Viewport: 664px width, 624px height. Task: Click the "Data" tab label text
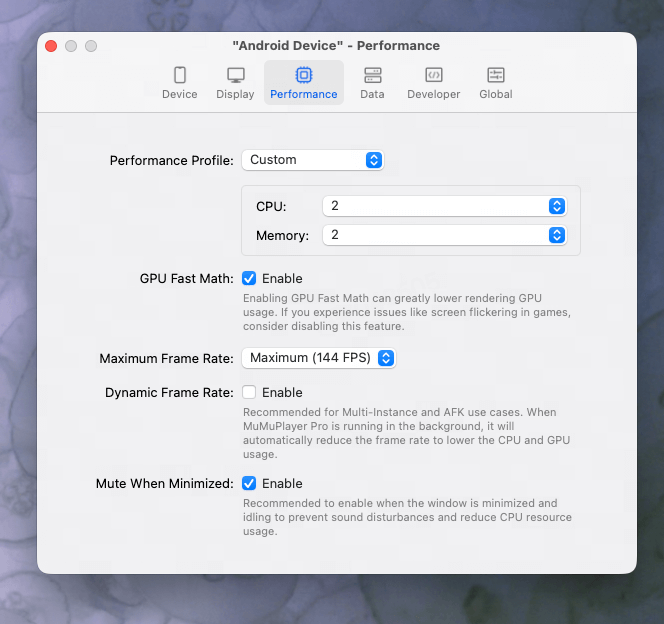pyautogui.click(x=372, y=95)
